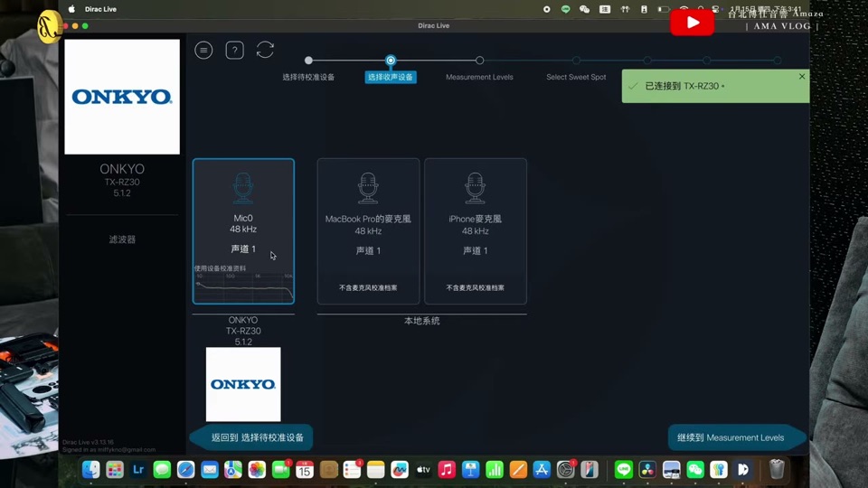Click the WeChat menu bar status icon
The width and height of the screenshot is (868, 488).
coord(584,9)
